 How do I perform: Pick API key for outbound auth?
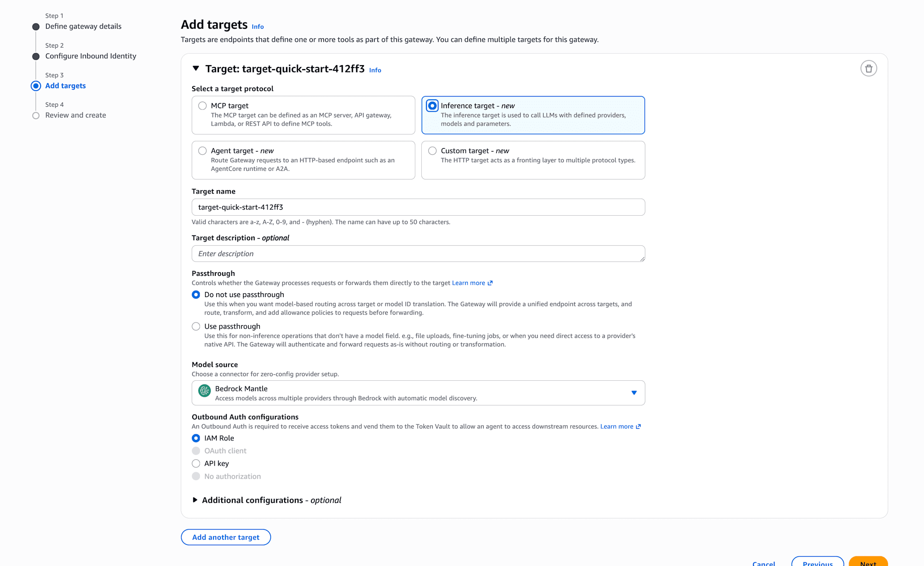click(x=196, y=463)
